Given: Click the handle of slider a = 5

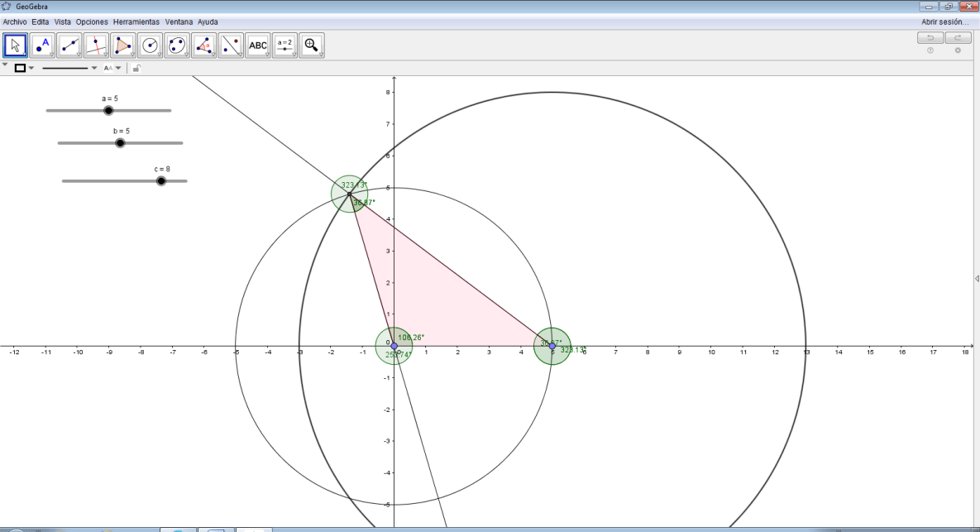Looking at the screenshot, I should [x=108, y=111].
